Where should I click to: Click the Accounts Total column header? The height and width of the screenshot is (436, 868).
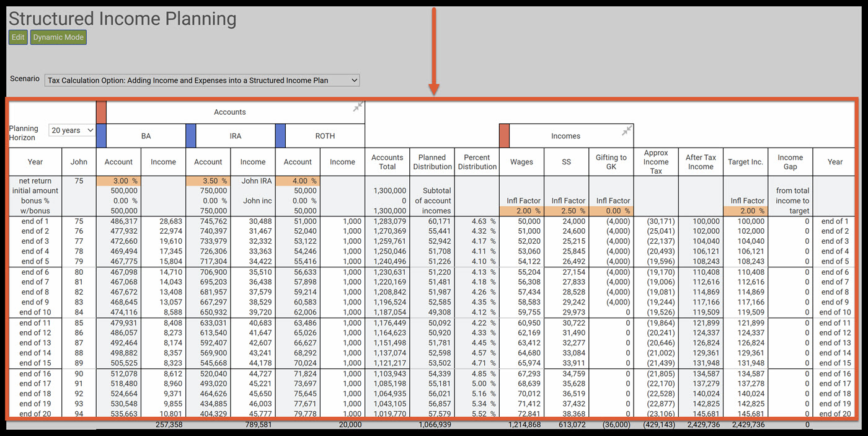(387, 162)
